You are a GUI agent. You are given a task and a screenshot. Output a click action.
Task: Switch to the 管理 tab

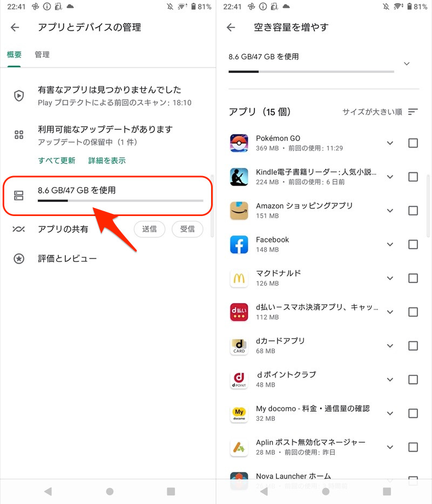click(42, 55)
